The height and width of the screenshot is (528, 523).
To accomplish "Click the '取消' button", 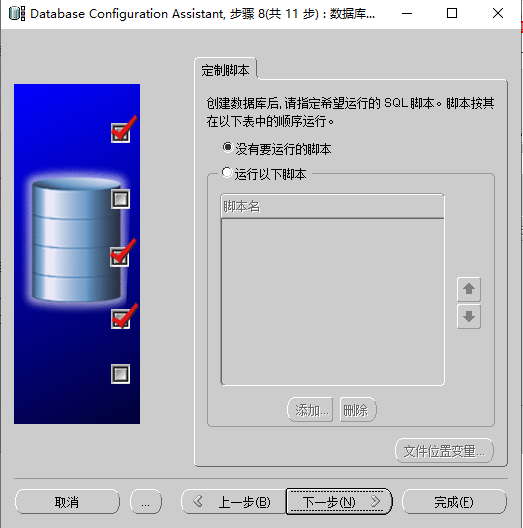I will coord(67,502).
